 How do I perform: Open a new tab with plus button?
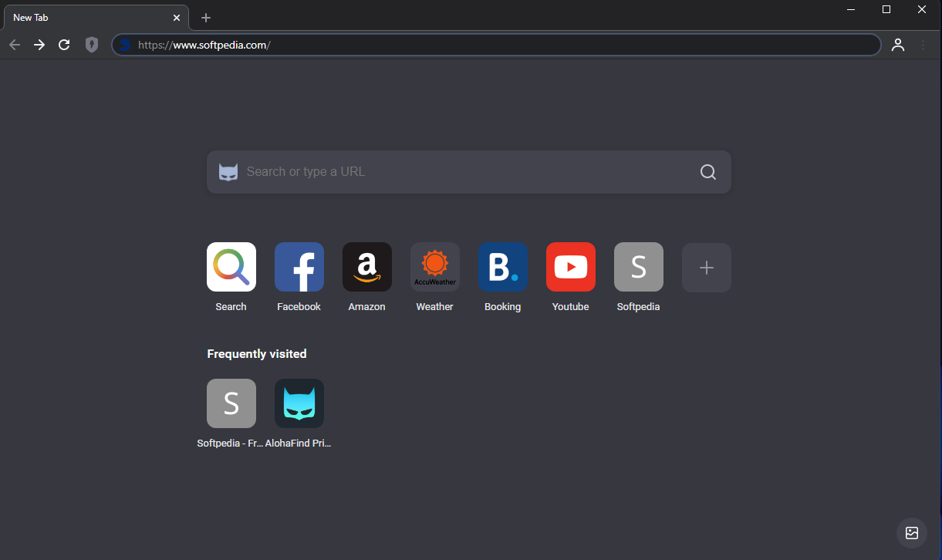(x=206, y=17)
